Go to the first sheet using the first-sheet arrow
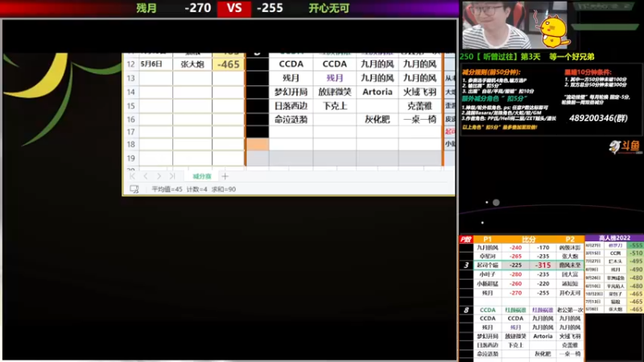The image size is (644, 362). click(x=132, y=176)
